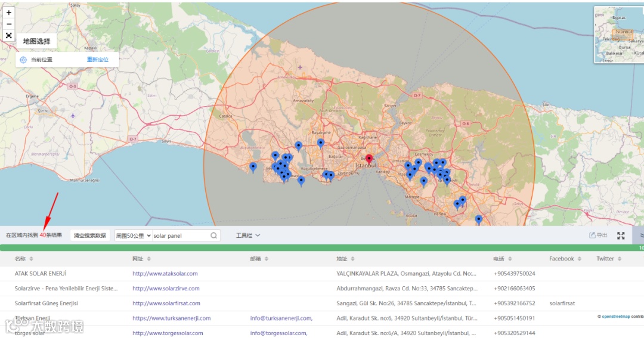
Task: Toggle fullscreen table view icon
Action: [621, 235]
